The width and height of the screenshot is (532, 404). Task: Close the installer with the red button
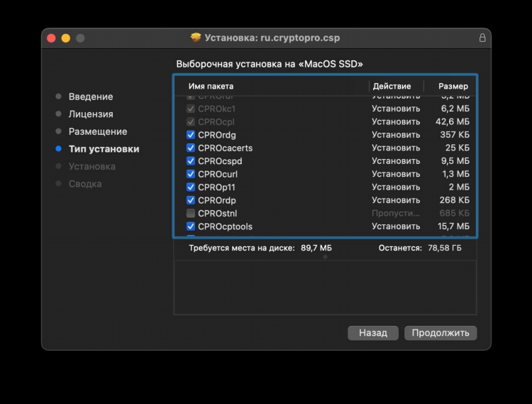click(x=51, y=38)
